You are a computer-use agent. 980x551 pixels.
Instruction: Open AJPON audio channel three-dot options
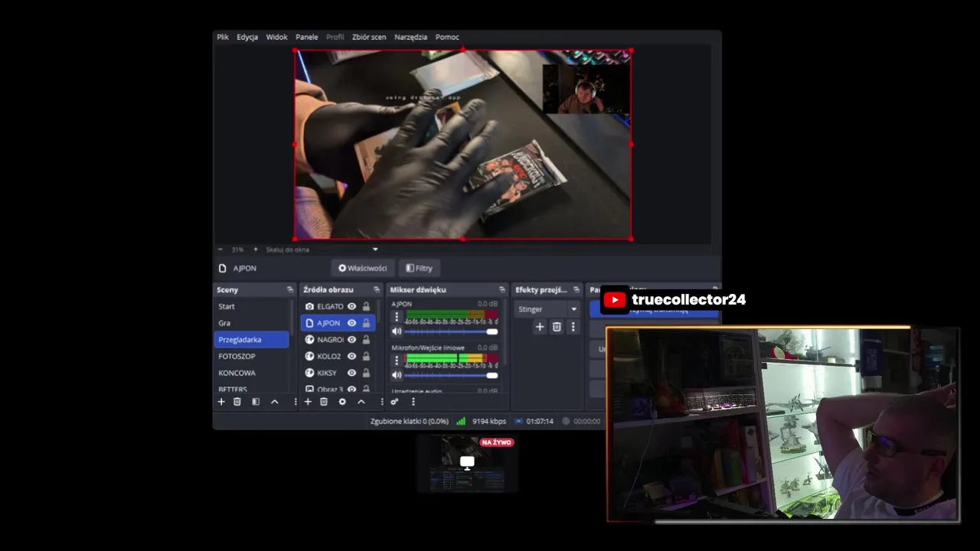pos(397,316)
